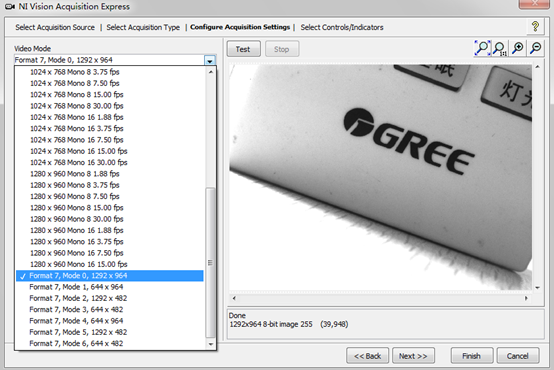
Task: Select Format 7, Mode 3, 644 x 482
Action: coord(110,310)
